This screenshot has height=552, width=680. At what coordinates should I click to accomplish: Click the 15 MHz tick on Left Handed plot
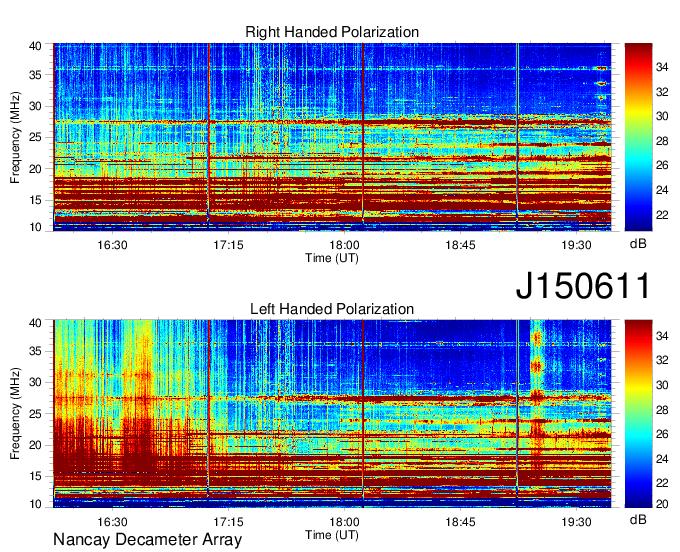[x=35, y=476]
